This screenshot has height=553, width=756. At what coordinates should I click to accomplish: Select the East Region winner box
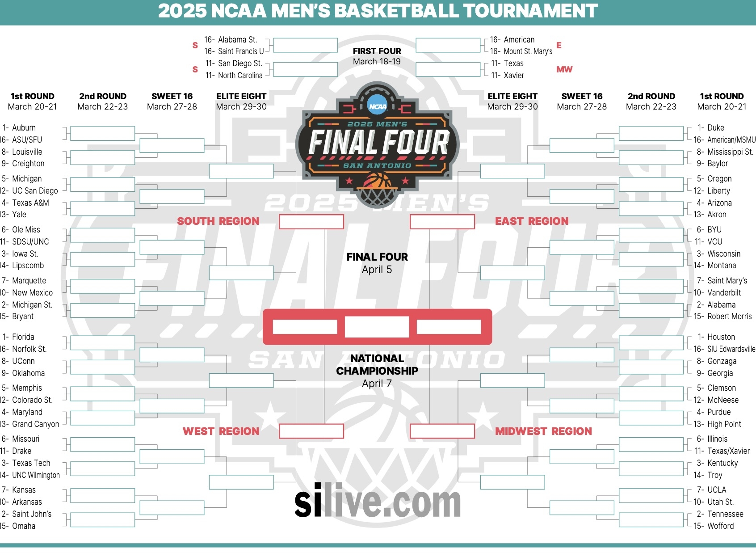point(442,222)
